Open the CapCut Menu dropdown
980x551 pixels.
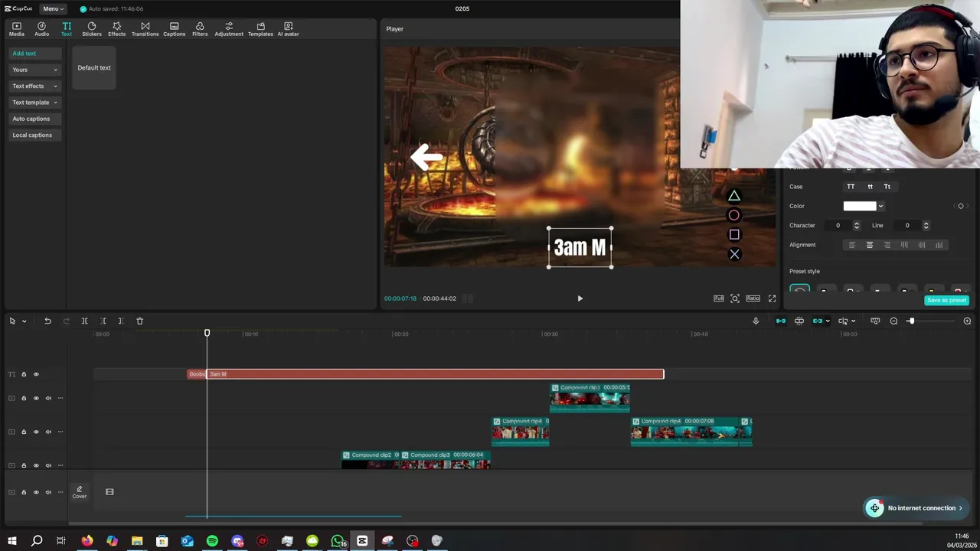(x=53, y=8)
